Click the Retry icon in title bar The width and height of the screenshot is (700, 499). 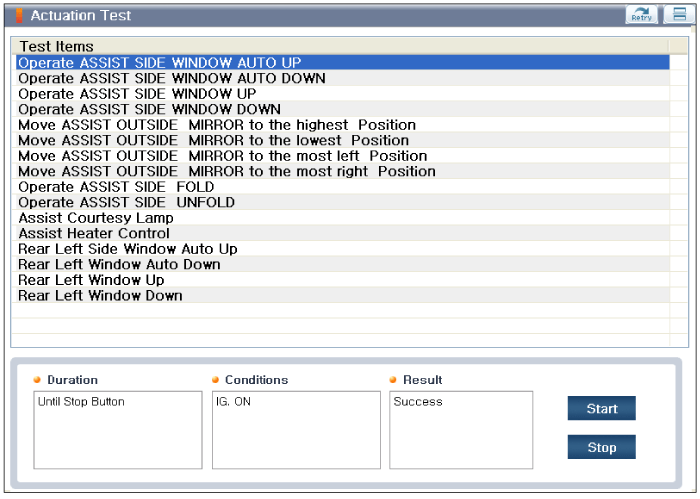641,14
